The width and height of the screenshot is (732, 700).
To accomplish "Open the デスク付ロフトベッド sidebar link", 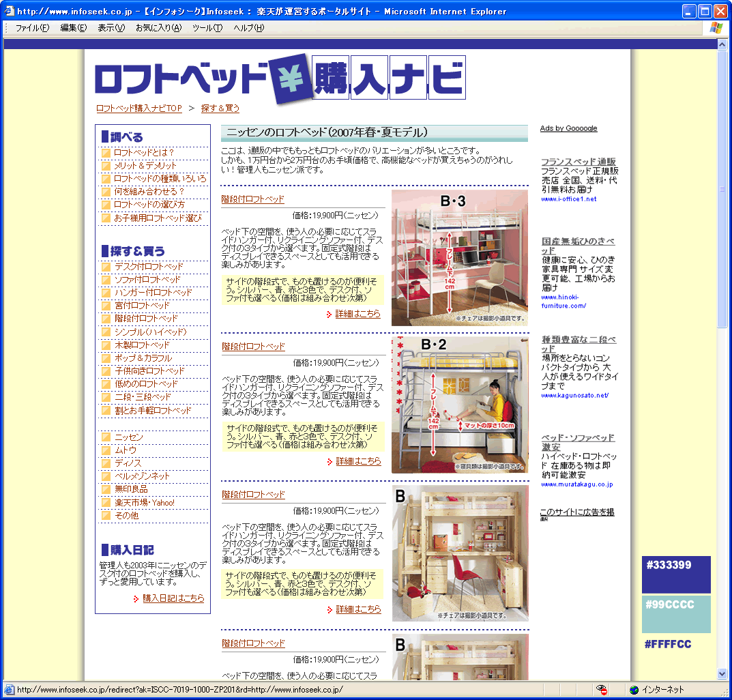I will click(x=149, y=266).
